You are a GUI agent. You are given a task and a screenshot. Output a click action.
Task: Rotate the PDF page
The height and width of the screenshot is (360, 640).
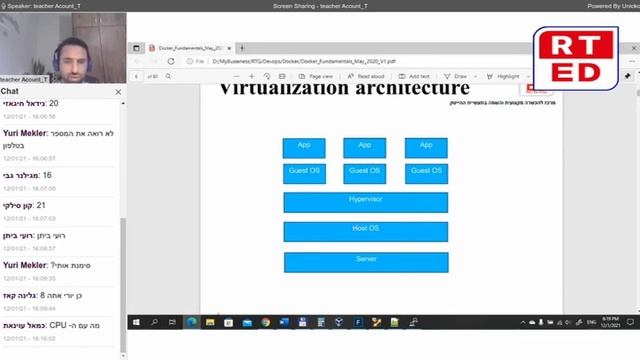[x=267, y=76]
